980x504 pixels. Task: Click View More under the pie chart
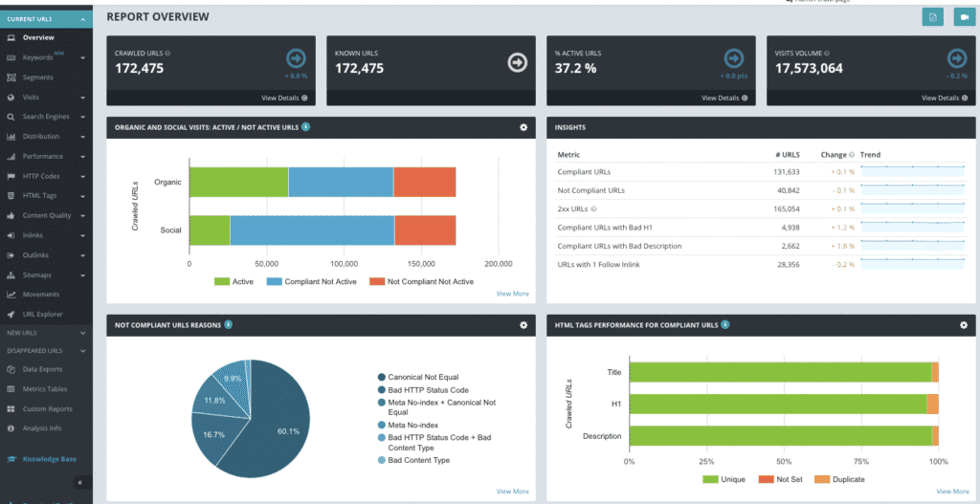(x=512, y=492)
